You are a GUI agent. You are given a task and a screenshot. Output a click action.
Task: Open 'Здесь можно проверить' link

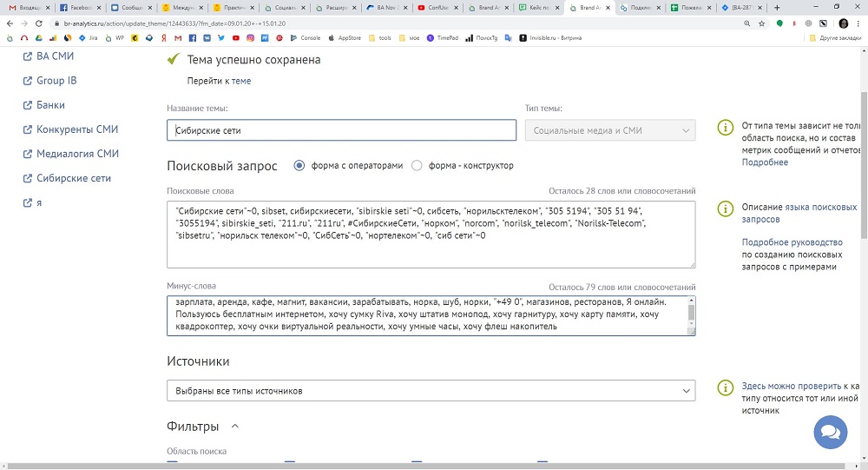[x=791, y=386]
